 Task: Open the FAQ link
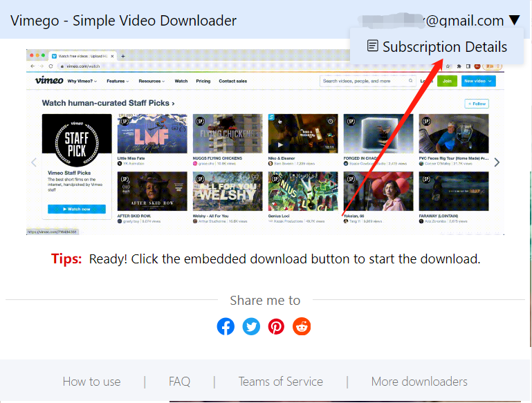pos(179,382)
